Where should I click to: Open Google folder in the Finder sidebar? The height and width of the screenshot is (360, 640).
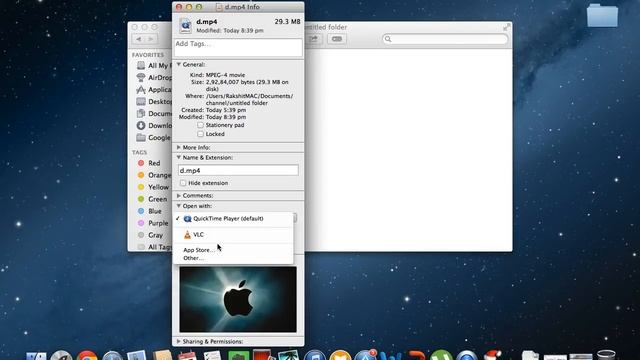pyautogui.click(x=154, y=138)
